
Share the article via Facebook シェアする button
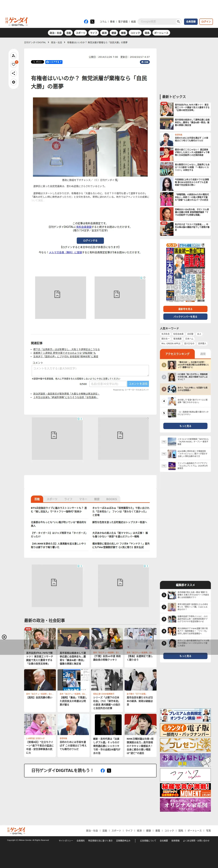click(x=54, y=62)
